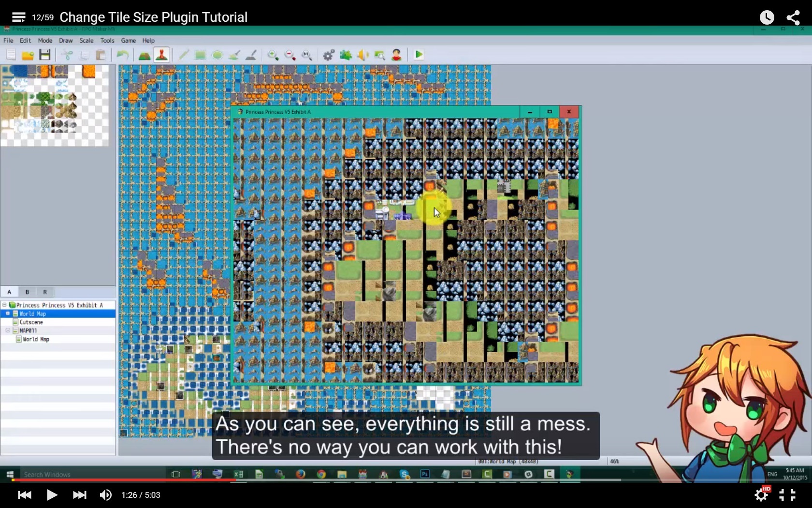
Task: Select the Pencil drawing tool
Action: pos(184,55)
